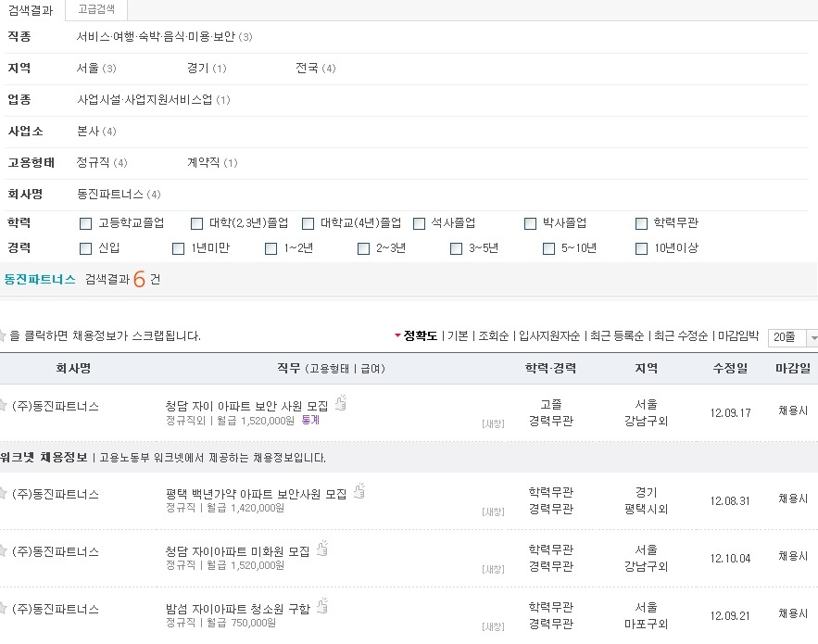The image size is (818, 644).
Task: Scrap the 밤섬 자이아파트 청소원 job with the star
Action: tap(2, 608)
